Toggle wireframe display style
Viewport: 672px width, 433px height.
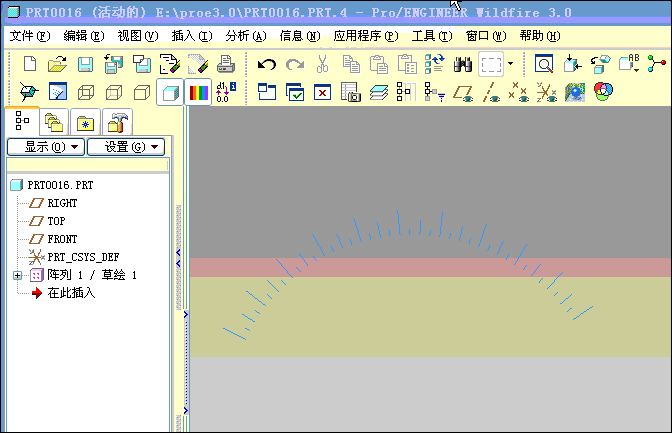[x=86, y=92]
